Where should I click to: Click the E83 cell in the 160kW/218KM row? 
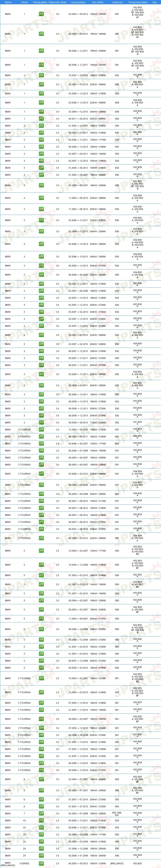click(x=117, y=821)
